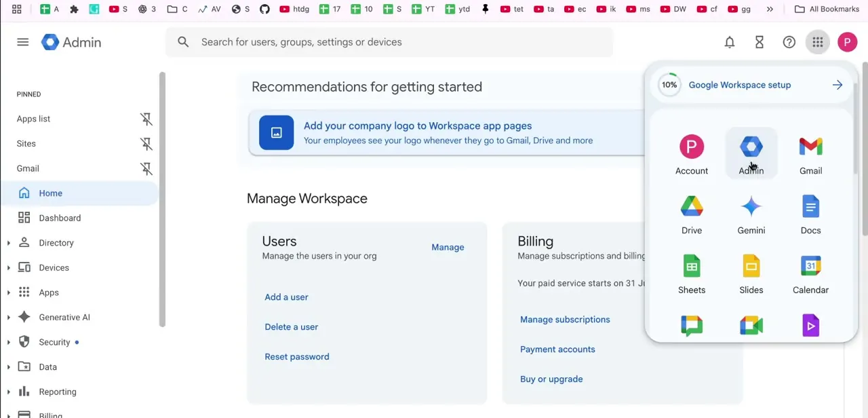Open Google Meet icon in launcher

751,326
